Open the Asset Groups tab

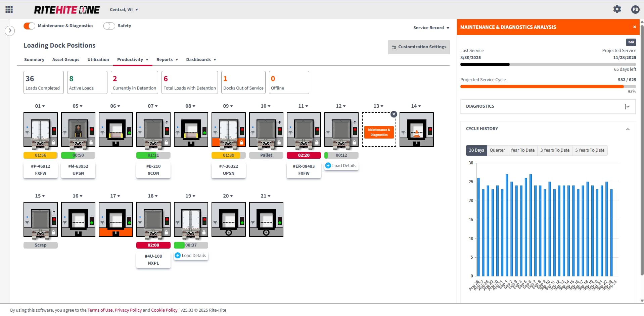coord(66,60)
